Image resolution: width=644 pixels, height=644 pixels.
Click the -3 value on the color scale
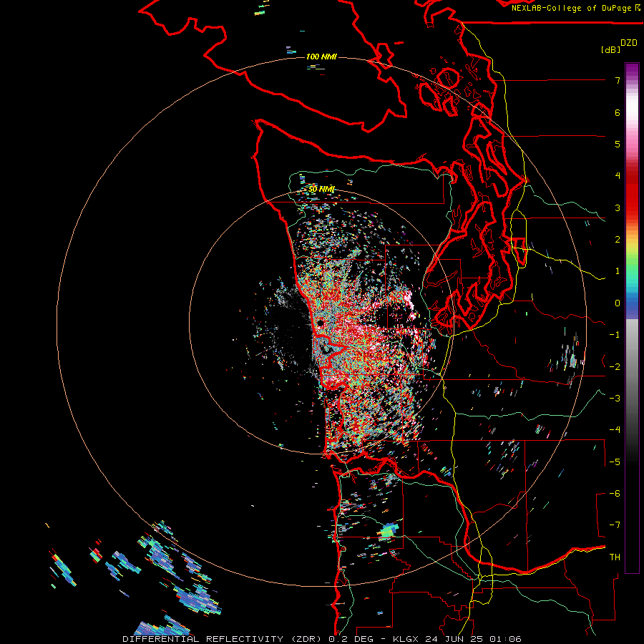tap(615, 398)
